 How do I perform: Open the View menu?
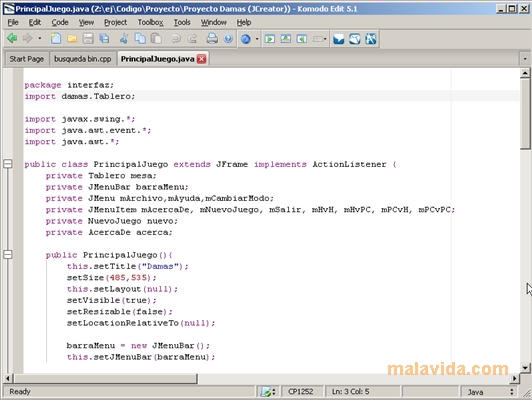pyautogui.click(x=86, y=22)
